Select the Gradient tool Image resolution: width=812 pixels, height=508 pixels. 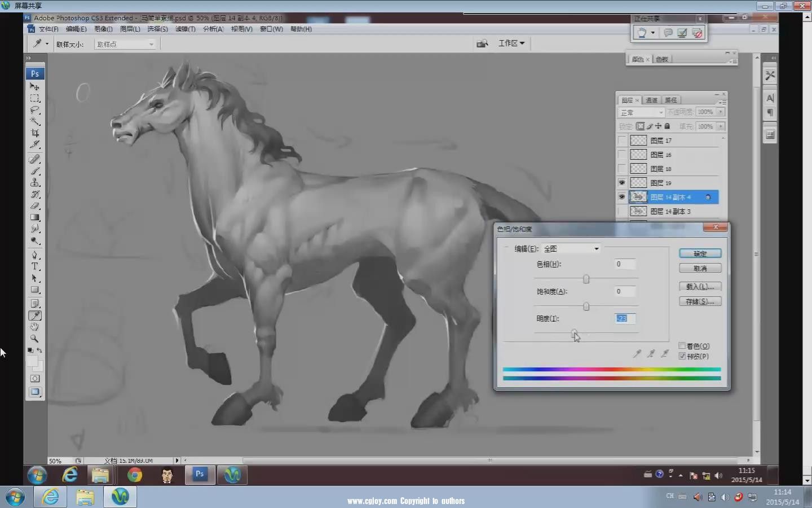34,217
